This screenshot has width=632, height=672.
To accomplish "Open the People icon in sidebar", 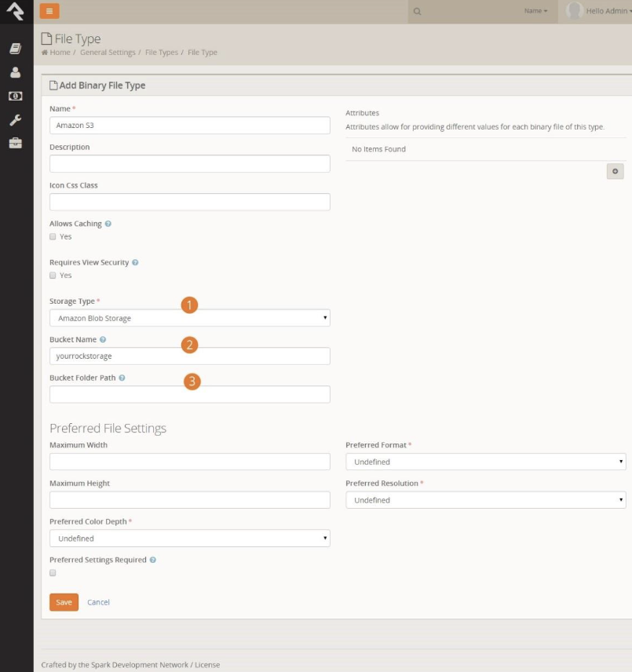I will tap(15, 72).
